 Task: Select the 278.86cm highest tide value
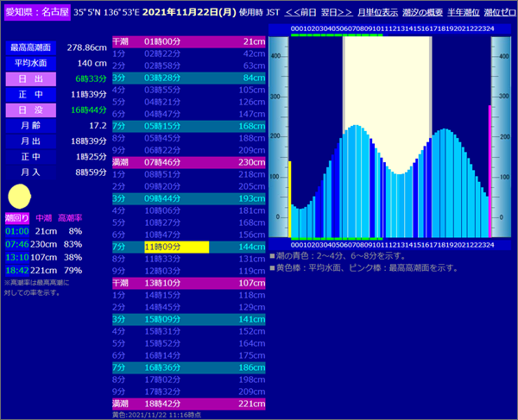87,47
